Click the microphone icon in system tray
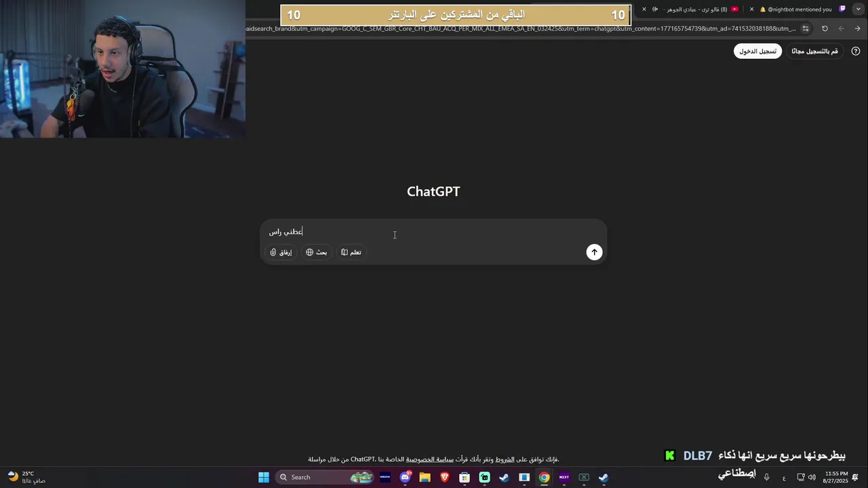Viewport: 868px width, 488px height. click(x=766, y=477)
